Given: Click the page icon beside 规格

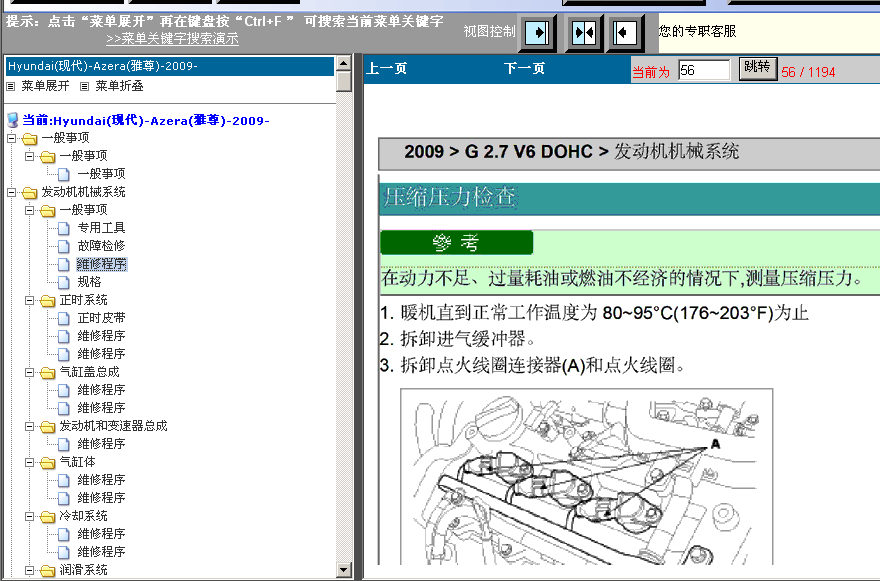Looking at the screenshot, I should [x=64, y=282].
